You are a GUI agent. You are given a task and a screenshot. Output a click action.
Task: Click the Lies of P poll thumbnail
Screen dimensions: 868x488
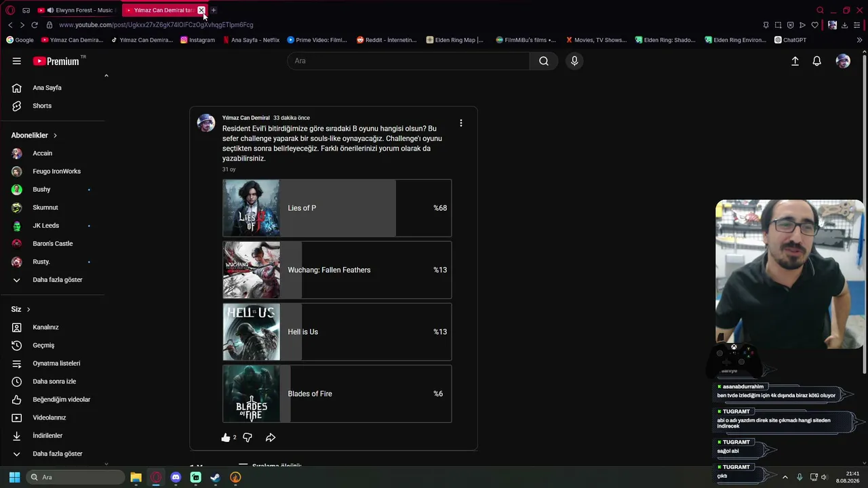[252, 208]
